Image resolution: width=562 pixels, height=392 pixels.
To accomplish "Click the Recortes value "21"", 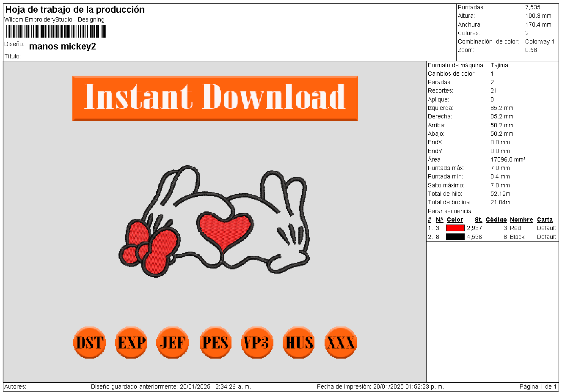I will [x=494, y=90].
